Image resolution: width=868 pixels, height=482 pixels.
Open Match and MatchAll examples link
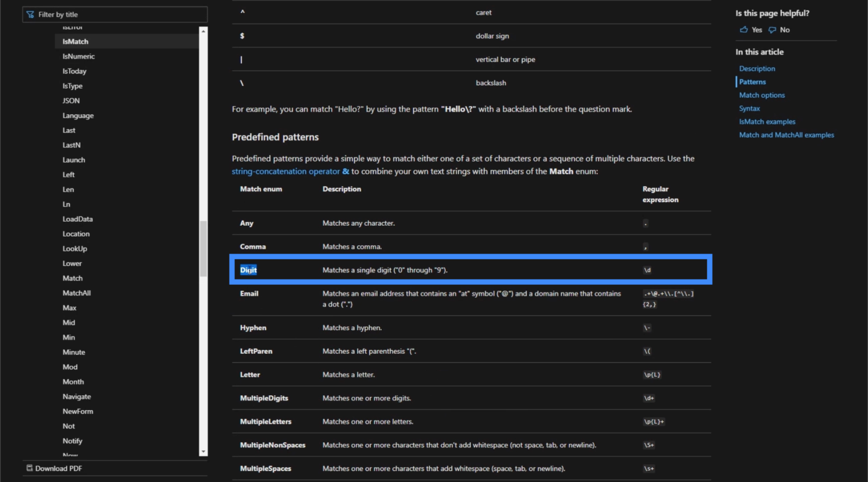click(786, 135)
